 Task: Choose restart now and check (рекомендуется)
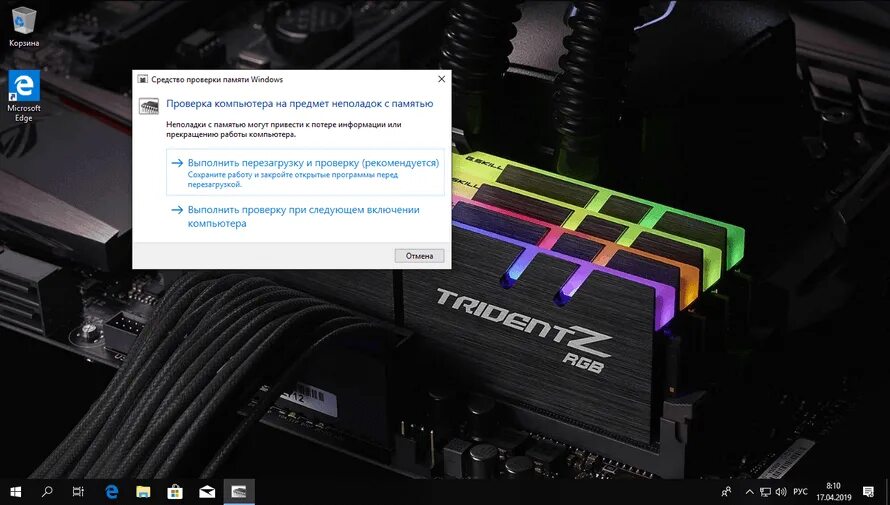click(x=305, y=172)
